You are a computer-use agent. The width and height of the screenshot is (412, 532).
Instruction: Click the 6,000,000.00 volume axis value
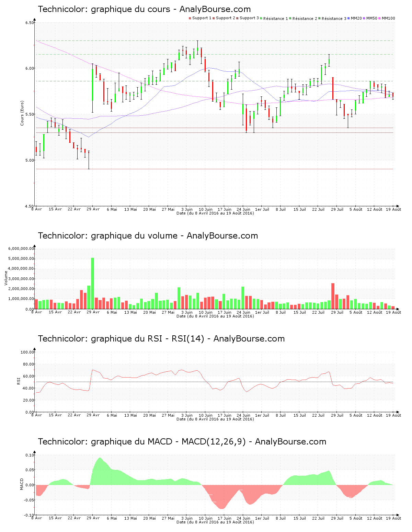(21, 248)
